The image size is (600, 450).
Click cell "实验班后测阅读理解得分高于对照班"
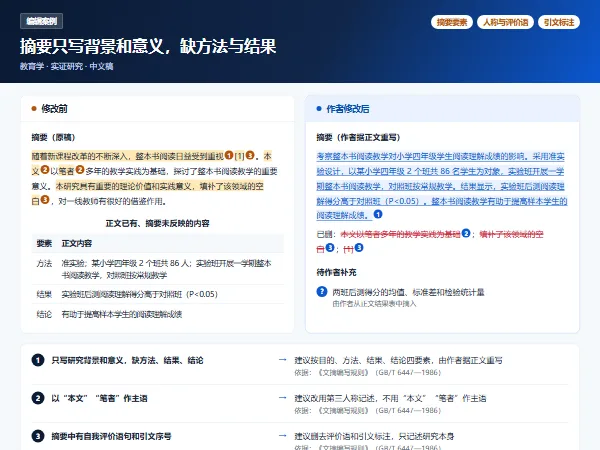click(x=139, y=294)
